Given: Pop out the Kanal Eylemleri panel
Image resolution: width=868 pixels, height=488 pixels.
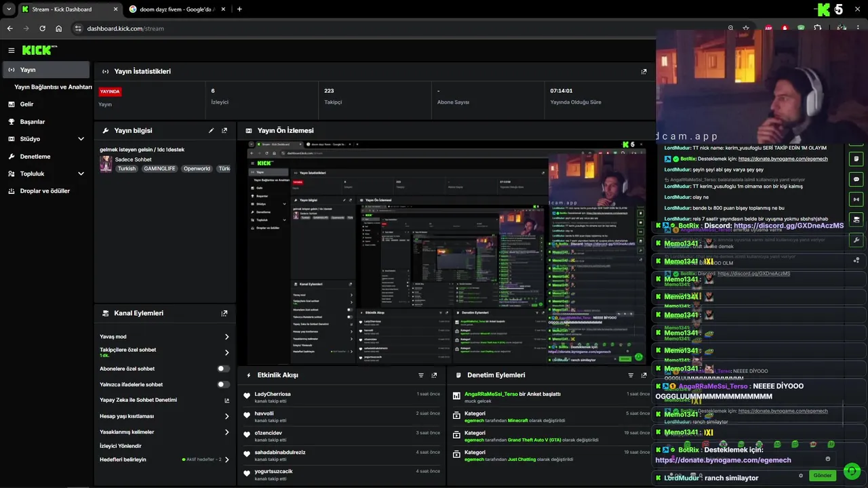Looking at the screenshot, I should tap(224, 313).
